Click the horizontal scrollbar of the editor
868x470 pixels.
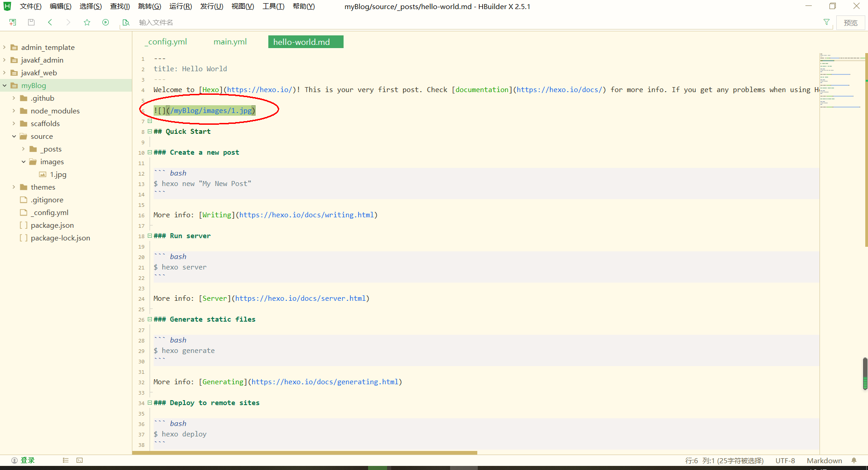[x=305, y=452]
